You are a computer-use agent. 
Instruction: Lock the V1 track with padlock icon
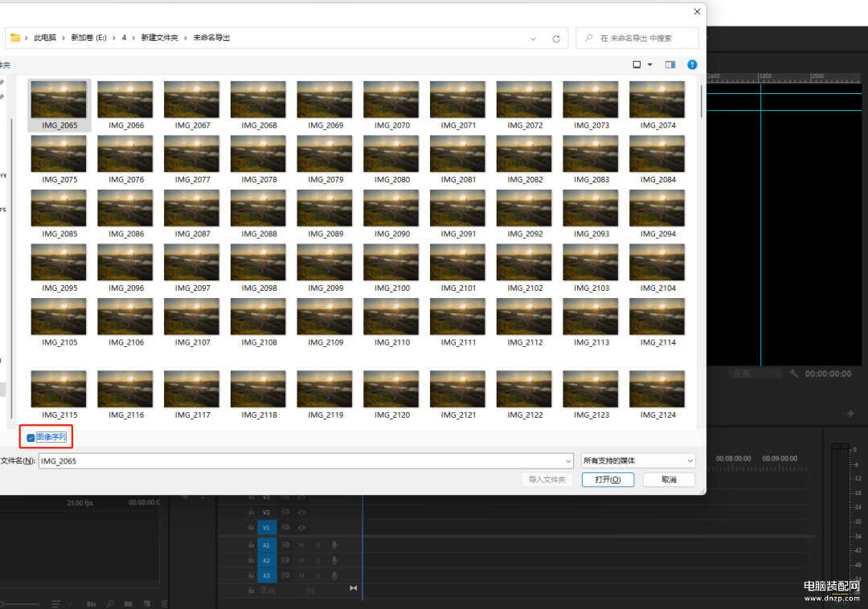tap(251, 528)
